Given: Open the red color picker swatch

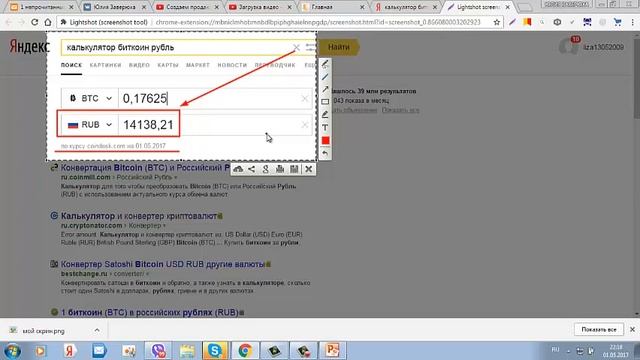Looking at the screenshot, I should (x=325, y=140).
